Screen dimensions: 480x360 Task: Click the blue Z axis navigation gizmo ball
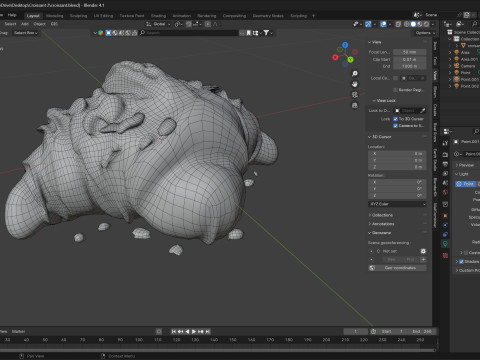[345, 45]
